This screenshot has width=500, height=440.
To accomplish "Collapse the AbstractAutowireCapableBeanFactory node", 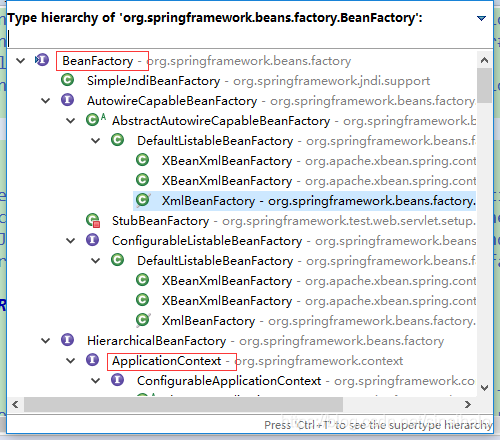I will 71,121.
